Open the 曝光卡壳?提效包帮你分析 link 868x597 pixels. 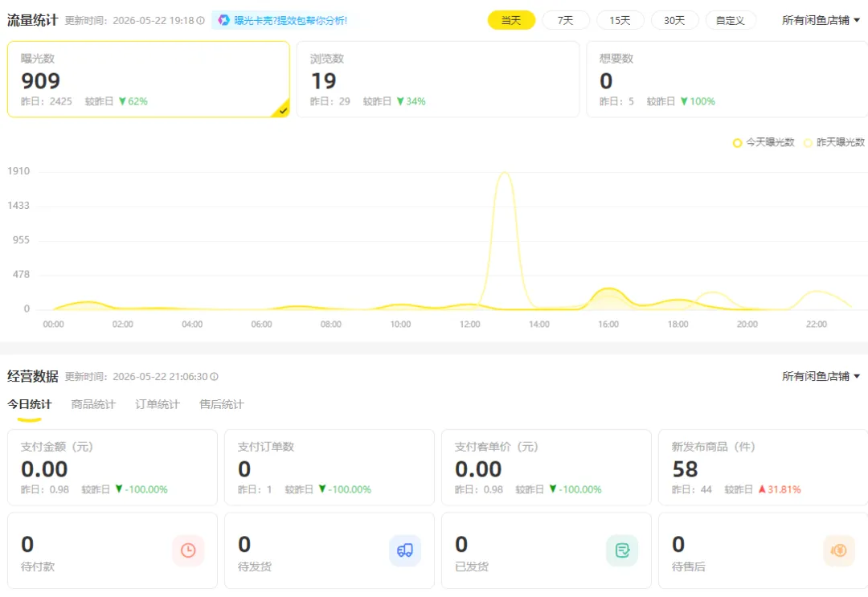point(291,20)
